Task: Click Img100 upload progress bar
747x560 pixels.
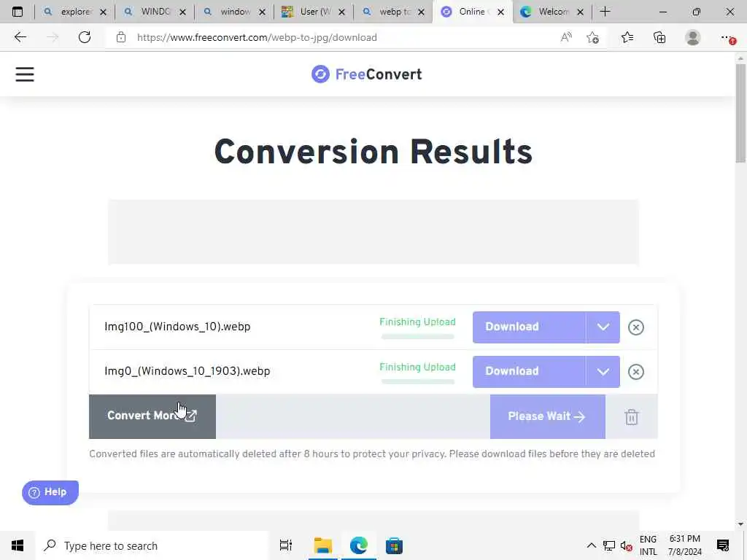Action: coord(418,337)
